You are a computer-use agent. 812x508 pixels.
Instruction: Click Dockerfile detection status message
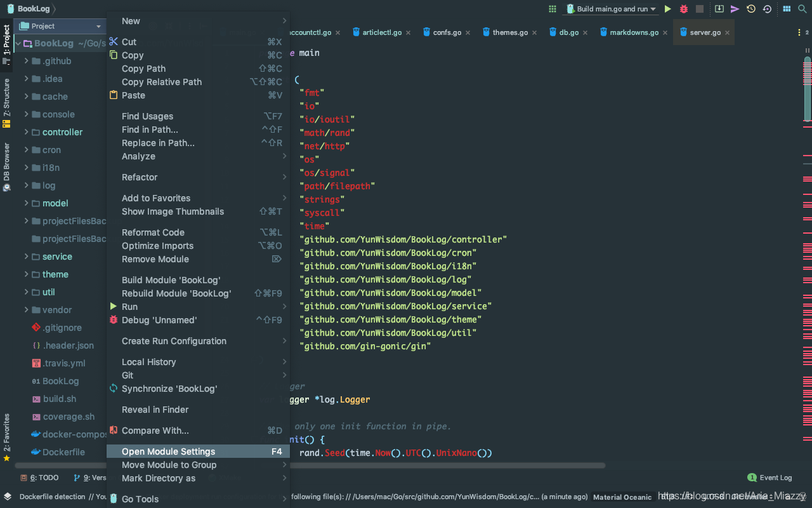(52, 497)
